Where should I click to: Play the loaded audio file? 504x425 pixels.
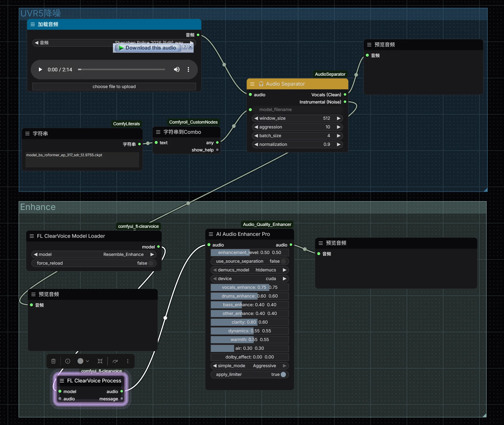point(40,70)
